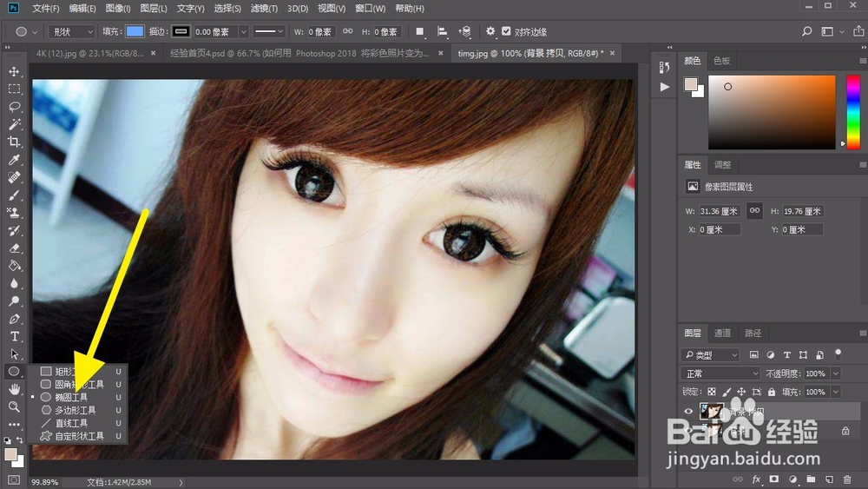This screenshot has height=489, width=868.
Task: Switch to the 4K (12).jpg document tab
Action: tap(89, 53)
